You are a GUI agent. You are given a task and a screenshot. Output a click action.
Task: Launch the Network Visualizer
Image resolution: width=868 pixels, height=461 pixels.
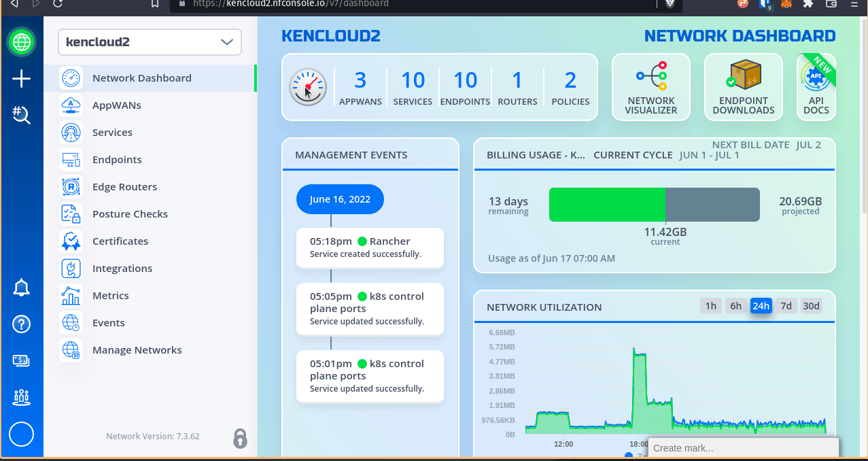651,87
